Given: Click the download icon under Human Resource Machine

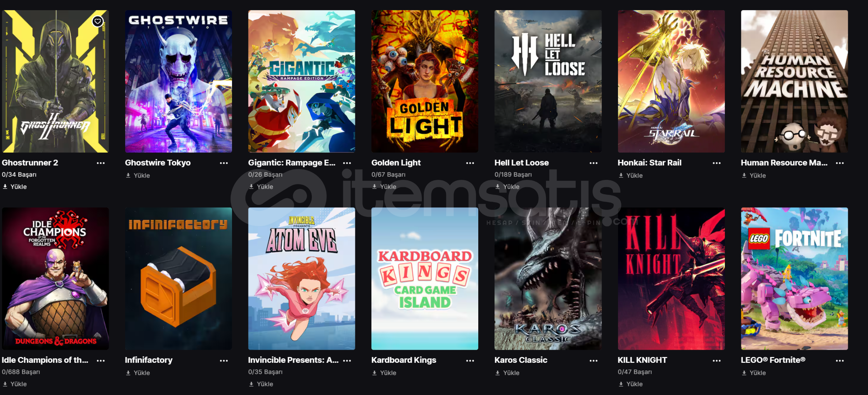Looking at the screenshot, I should 744,176.
